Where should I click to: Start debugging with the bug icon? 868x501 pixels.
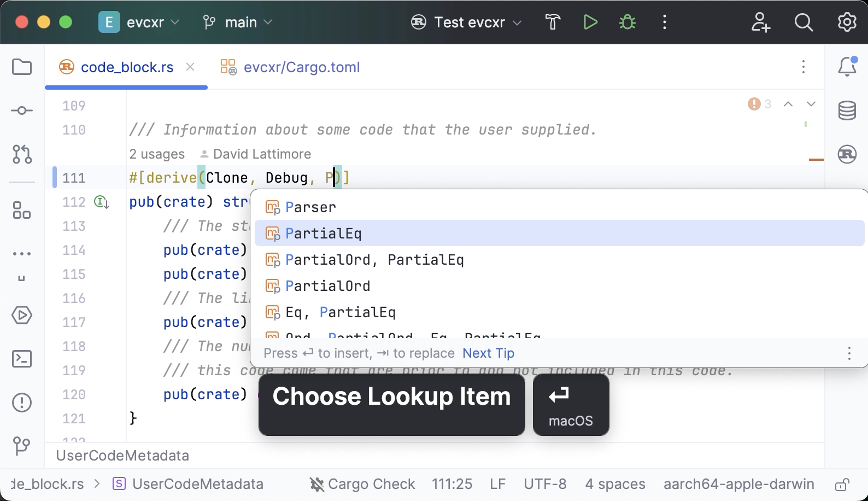tap(627, 22)
